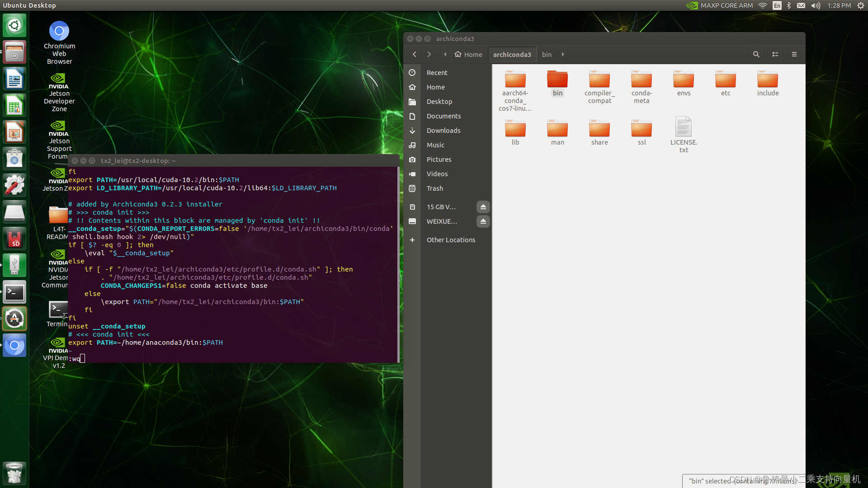The image size is (868, 488).
Task: Toggle list/grid view in Files toolbar
Action: click(775, 54)
